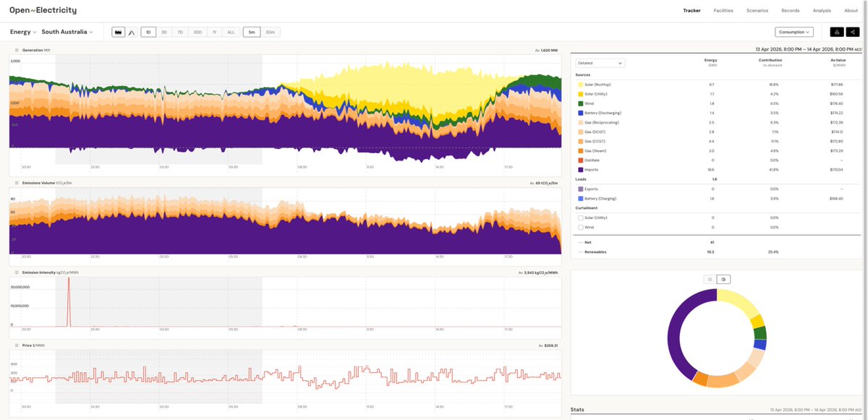868x420 pixels.
Task: Toggle the Distillate source swatch
Action: (x=580, y=160)
